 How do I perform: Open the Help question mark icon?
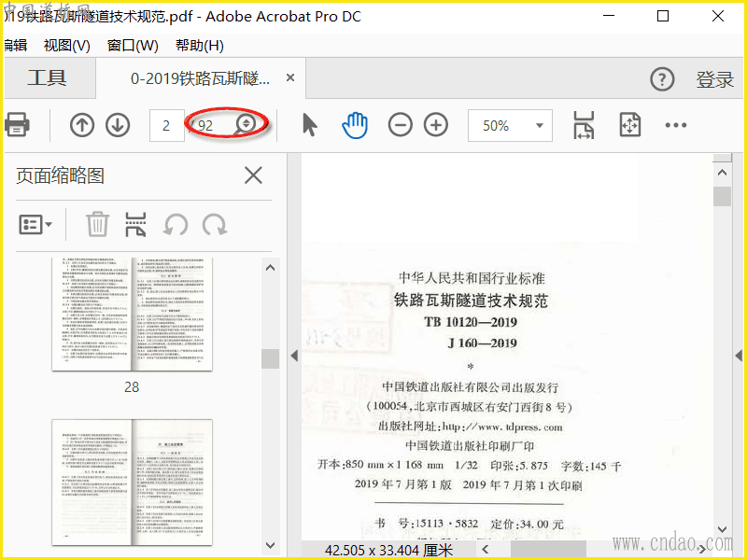662,79
